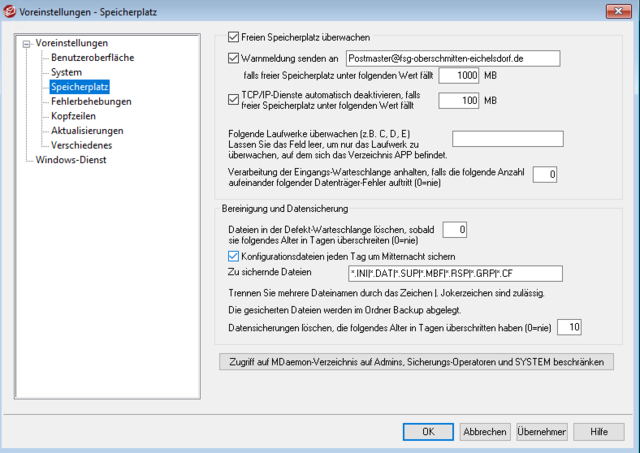This screenshot has height=453, width=640.
Task: Select Fehlerbehebungen in the sidebar tree
Action: coord(91,101)
